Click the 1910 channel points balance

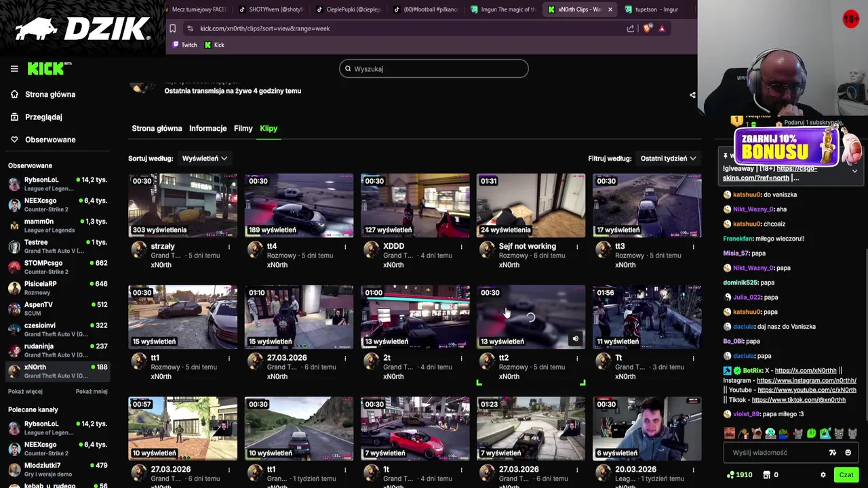pyautogui.click(x=739, y=475)
